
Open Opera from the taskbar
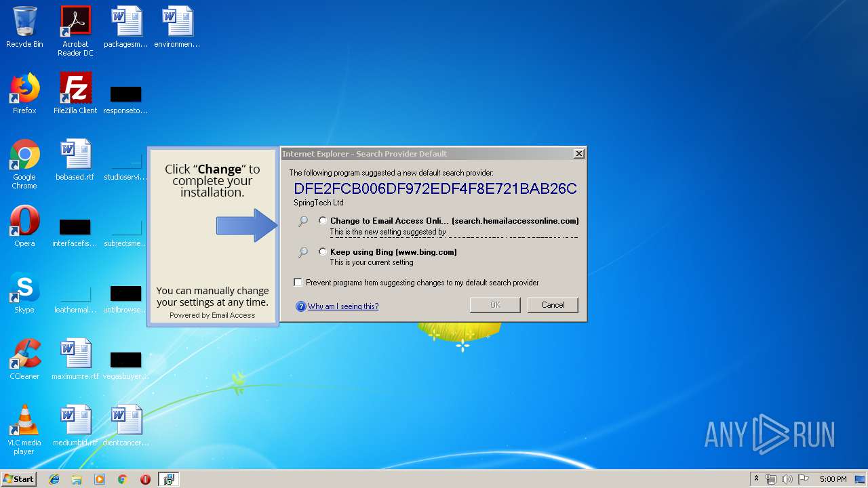[x=145, y=479]
